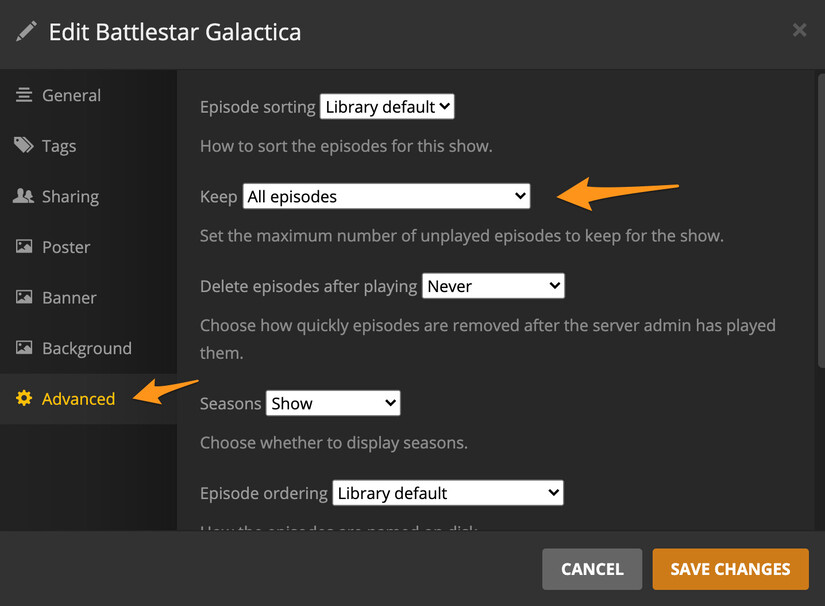Click the Poster image icon
Screen dimensions: 825x606
[x=24, y=247]
